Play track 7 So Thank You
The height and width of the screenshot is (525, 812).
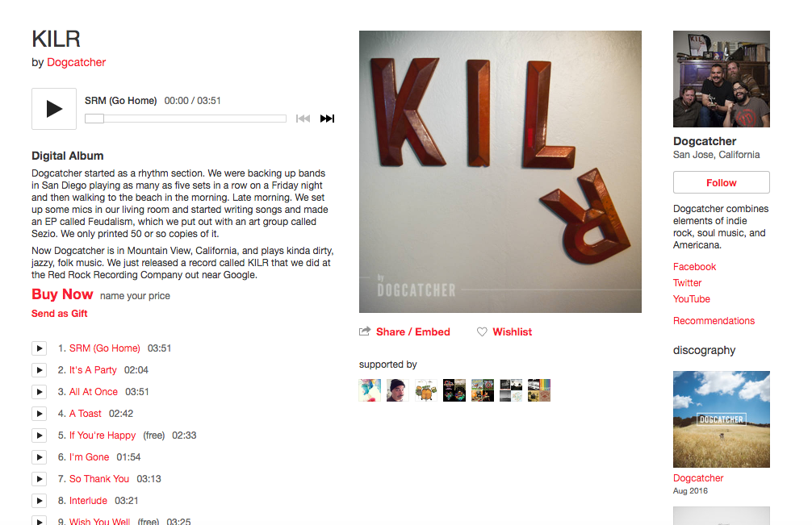pyautogui.click(x=40, y=478)
